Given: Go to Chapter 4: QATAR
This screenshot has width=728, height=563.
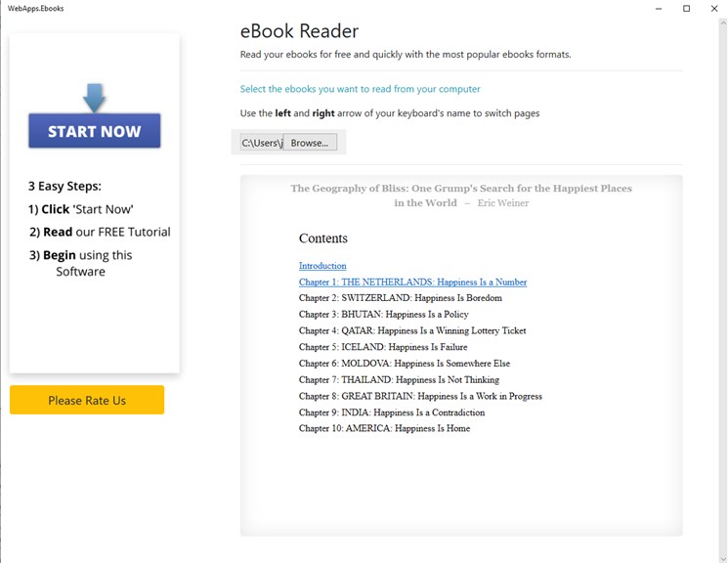Looking at the screenshot, I should click(x=412, y=330).
